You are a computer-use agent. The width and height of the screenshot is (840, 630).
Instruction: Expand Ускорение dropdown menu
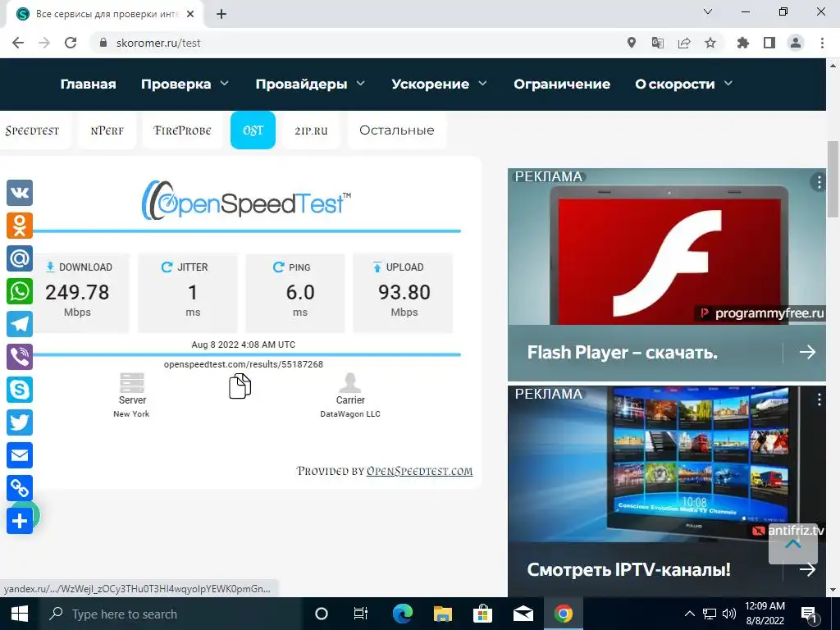click(440, 84)
